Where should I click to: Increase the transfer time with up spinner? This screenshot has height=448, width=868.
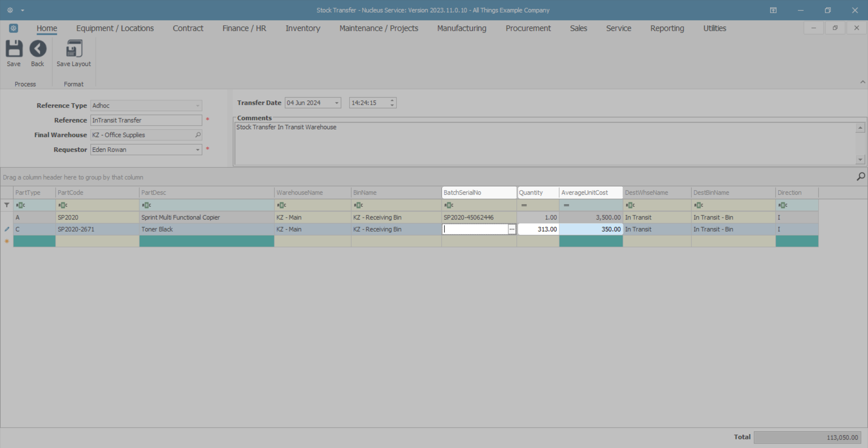[392, 100]
